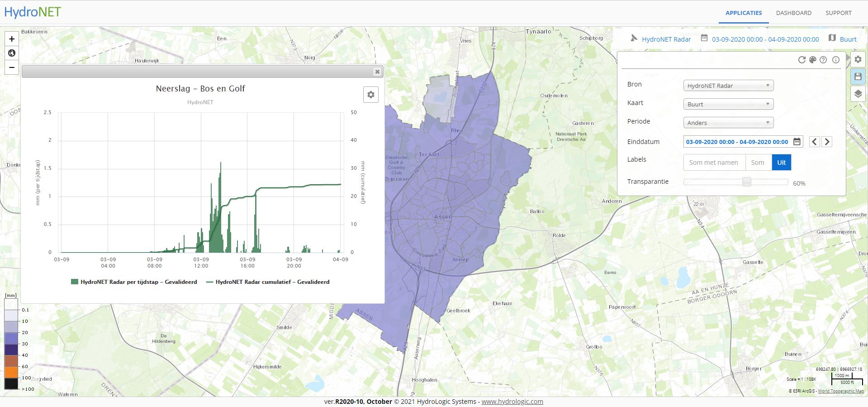Viewport: 868px width, 407px height.
Task: Click the HydroNET logo
Action: point(33,12)
